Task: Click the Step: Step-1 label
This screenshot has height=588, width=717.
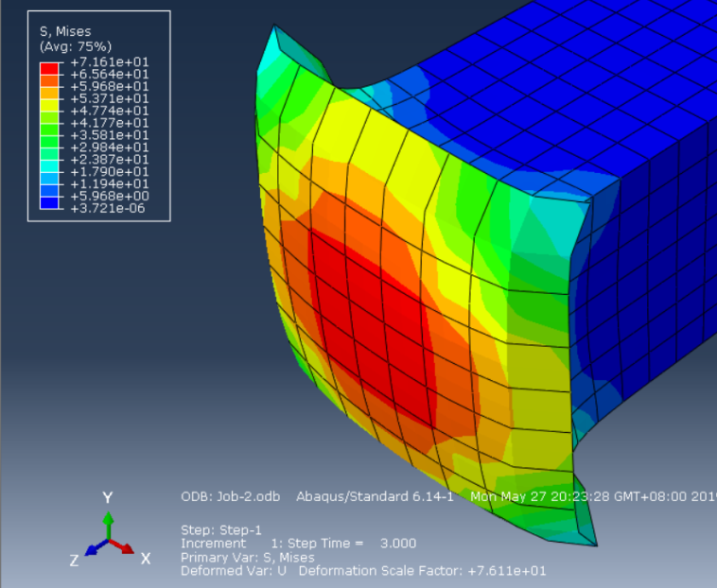Action: 221,530
